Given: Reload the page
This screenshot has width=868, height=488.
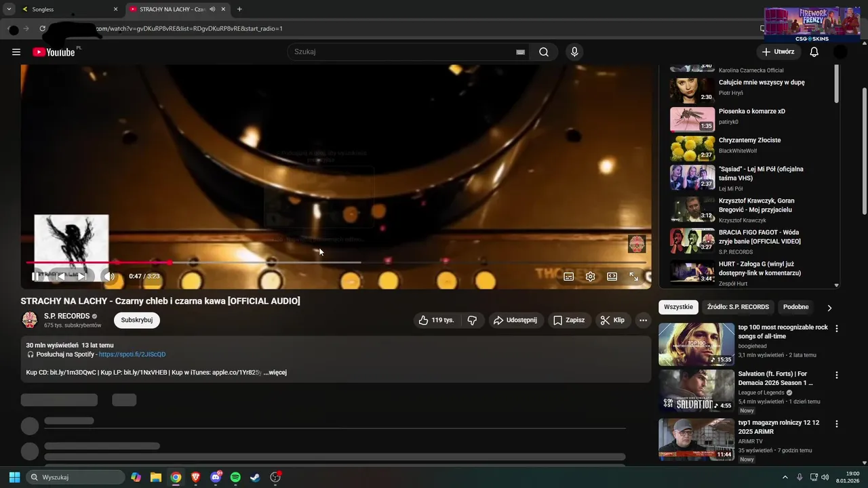Looking at the screenshot, I should 42,28.
